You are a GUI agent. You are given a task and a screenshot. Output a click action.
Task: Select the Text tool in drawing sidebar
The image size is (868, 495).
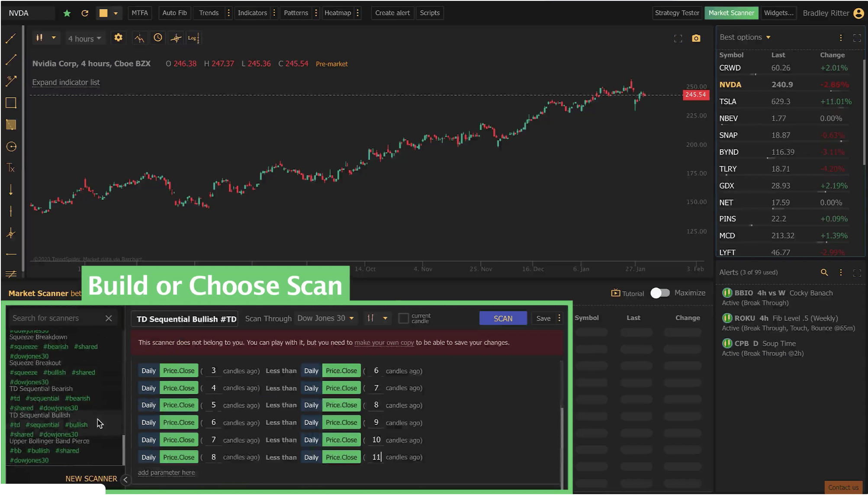[x=11, y=168]
